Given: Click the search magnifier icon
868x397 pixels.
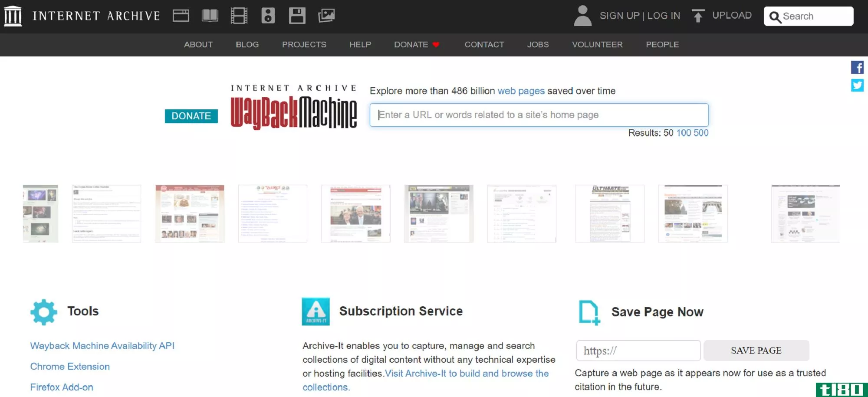Looking at the screenshot, I should [x=775, y=17].
